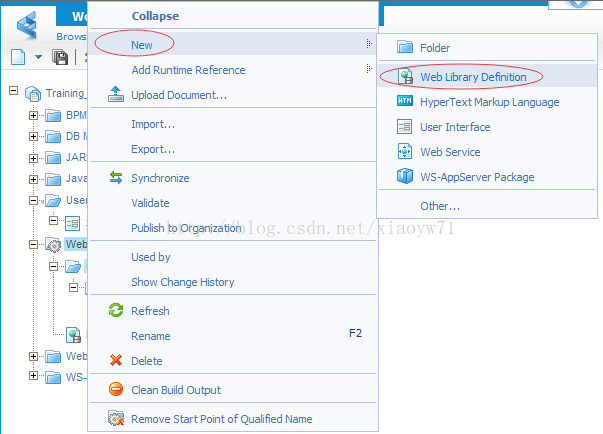Click the DB folder icon
The width and height of the screenshot is (603, 434).
[x=53, y=136]
